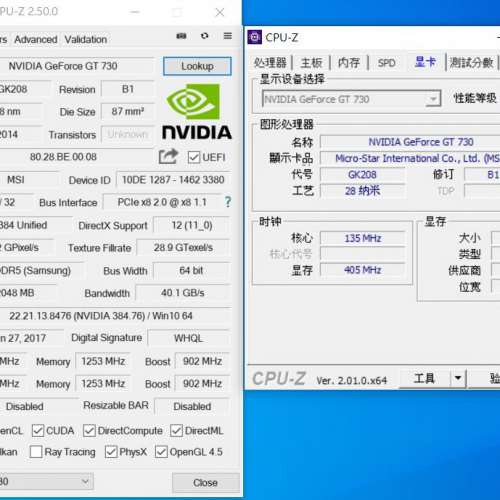Click the Bandwidth value 40.1 GB/s
This screenshot has height=500, width=500.
coord(183,293)
